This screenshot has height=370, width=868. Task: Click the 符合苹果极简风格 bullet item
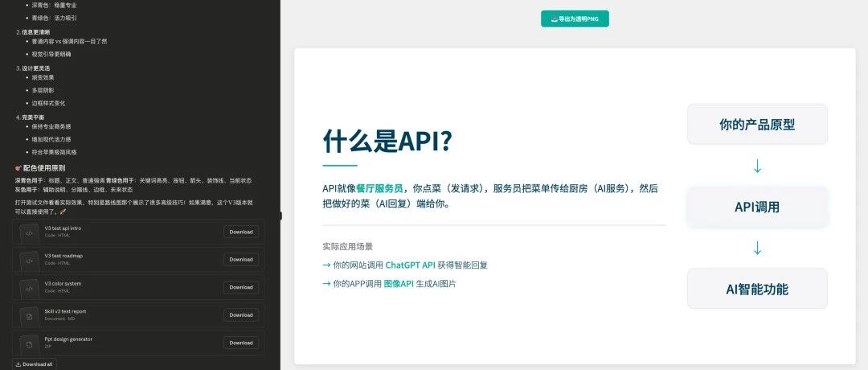54,152
